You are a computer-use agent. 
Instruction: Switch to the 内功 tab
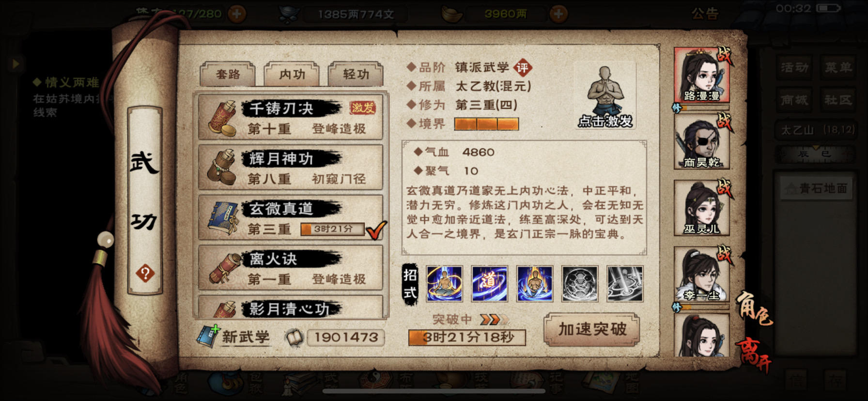click(292, 74)
